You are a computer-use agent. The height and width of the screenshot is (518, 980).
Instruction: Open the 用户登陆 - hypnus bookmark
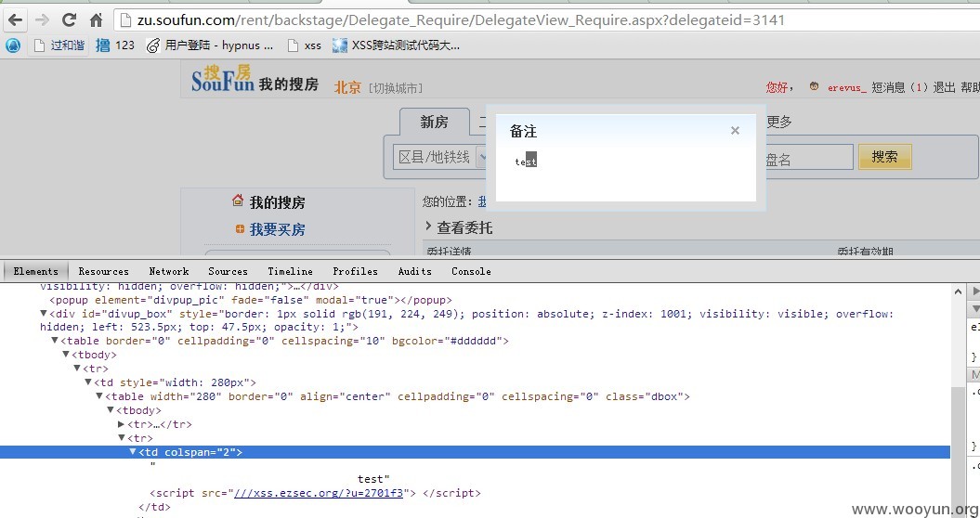(210, 45)
